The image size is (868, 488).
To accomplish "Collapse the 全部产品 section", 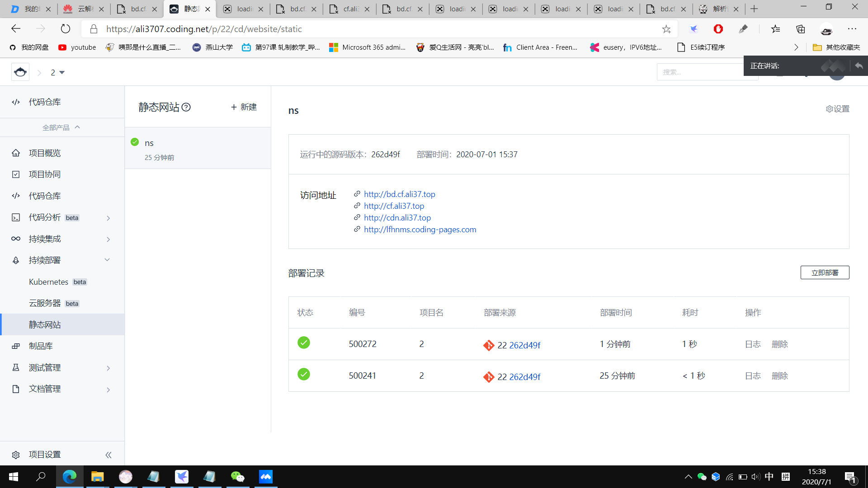I will (x=62, y=127).
